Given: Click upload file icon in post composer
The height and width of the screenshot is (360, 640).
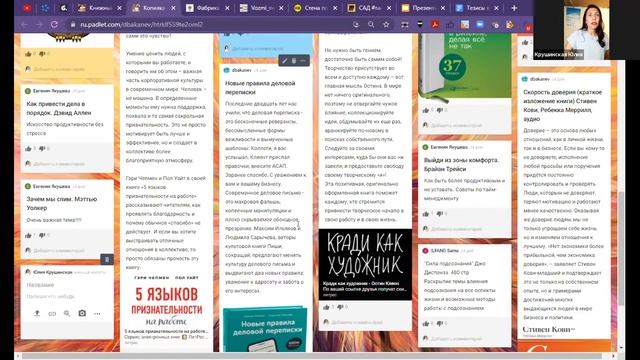Looking at the screenshot, I should (x=37, y=313).
